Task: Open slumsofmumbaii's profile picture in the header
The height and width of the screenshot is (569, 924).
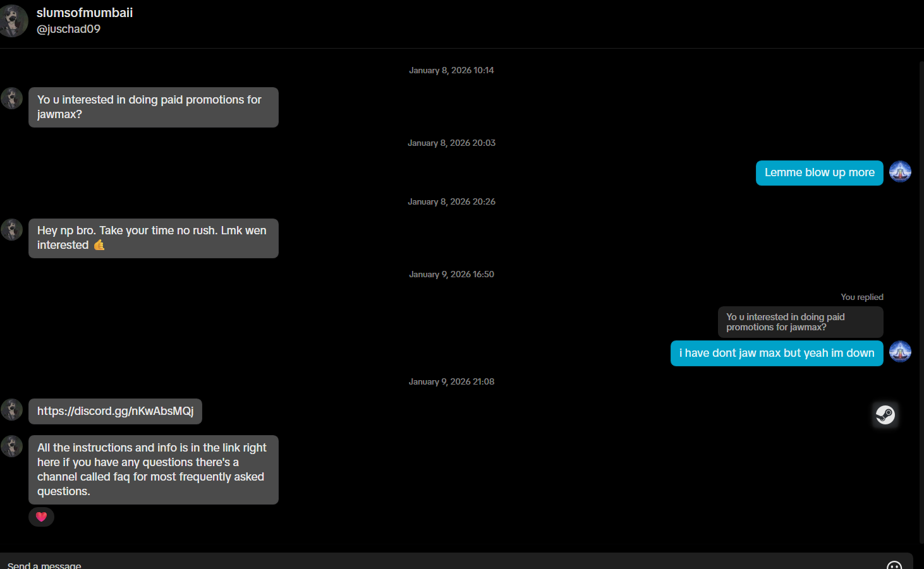Action: click(x=13, y=21)
